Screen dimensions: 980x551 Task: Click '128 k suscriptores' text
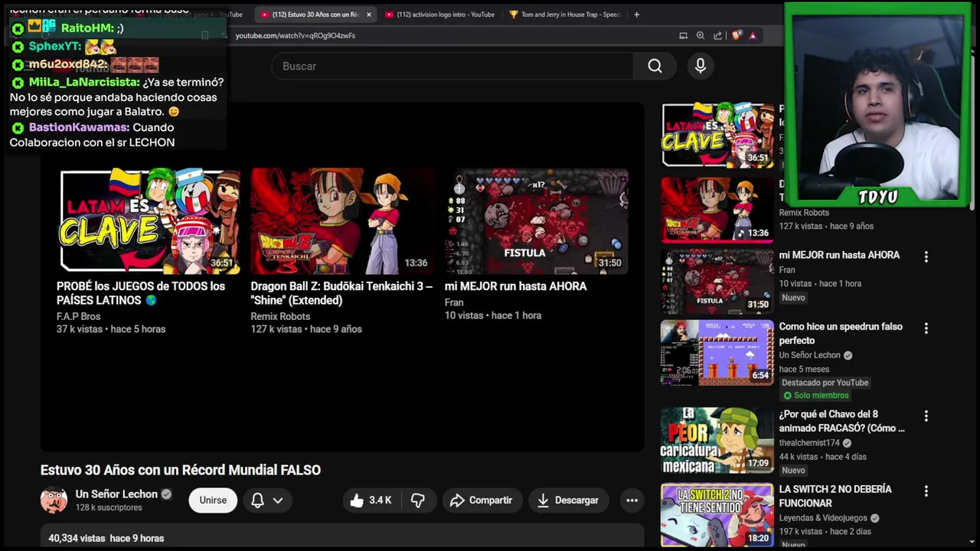pyautogui.click(x=109, y=508)
